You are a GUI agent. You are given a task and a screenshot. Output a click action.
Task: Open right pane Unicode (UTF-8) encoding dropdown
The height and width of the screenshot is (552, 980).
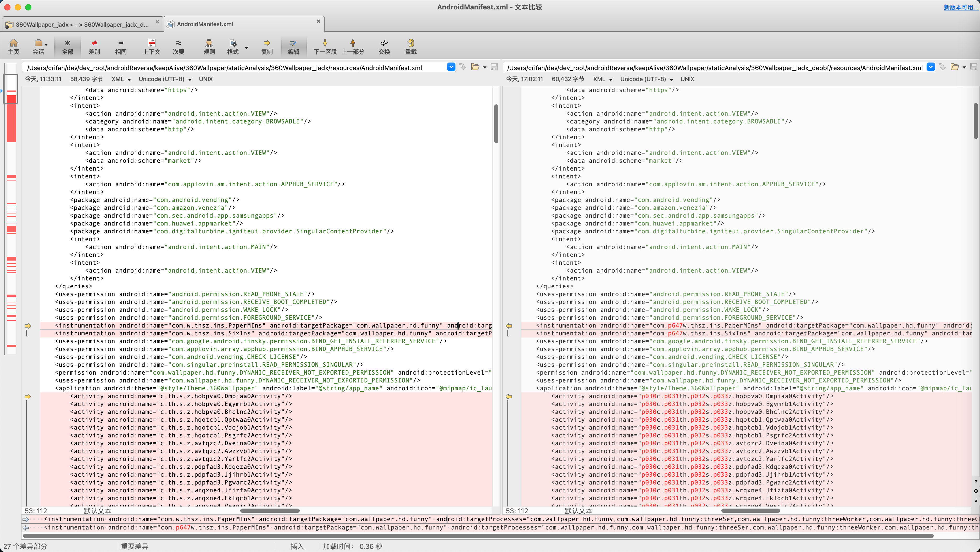point(646,79)
